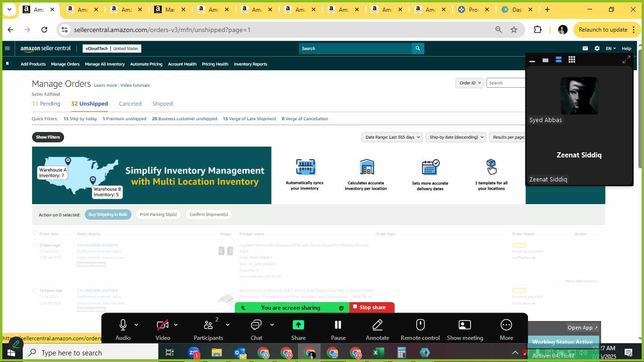Image resolution: width=644 pixels, height=362 pixels.
Task: Open the Excel icon in taskbar
Action: [x=379, y=353]
